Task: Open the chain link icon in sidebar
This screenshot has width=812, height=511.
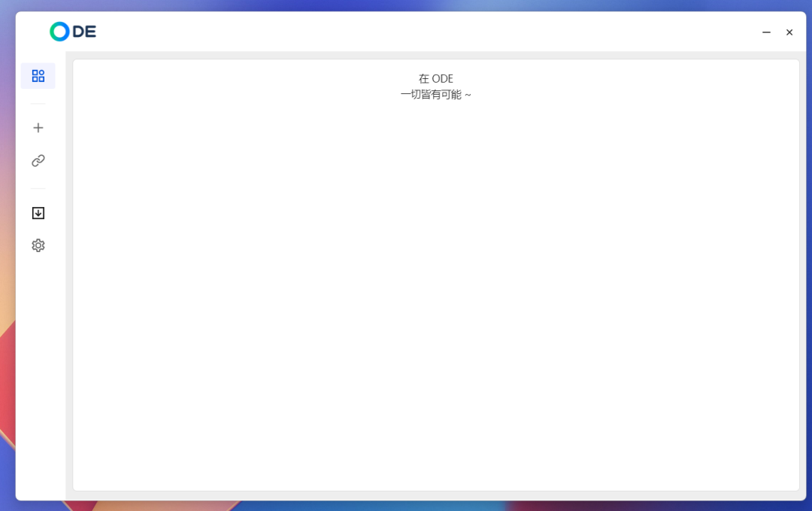Action: (38, 160)
